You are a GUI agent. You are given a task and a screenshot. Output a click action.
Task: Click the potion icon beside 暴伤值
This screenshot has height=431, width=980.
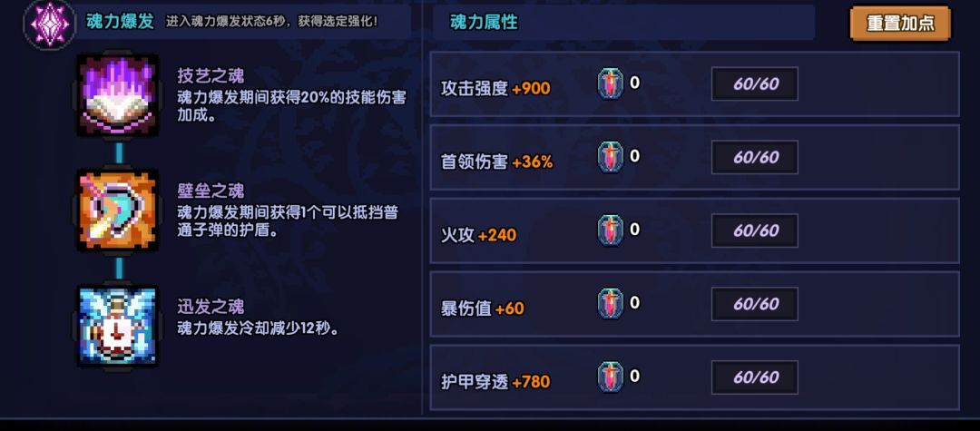(x=611, y=304)
